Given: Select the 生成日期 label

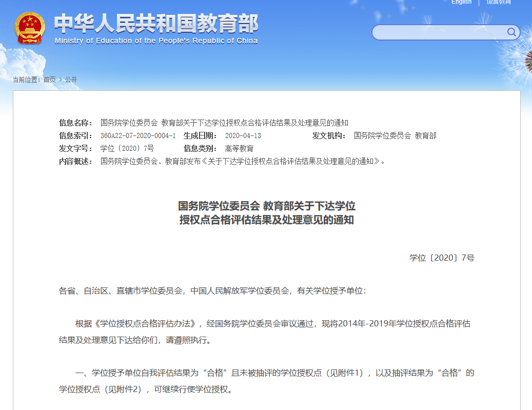Looking at the screenshot, I should pyautogui.click(x=200, y=136).
